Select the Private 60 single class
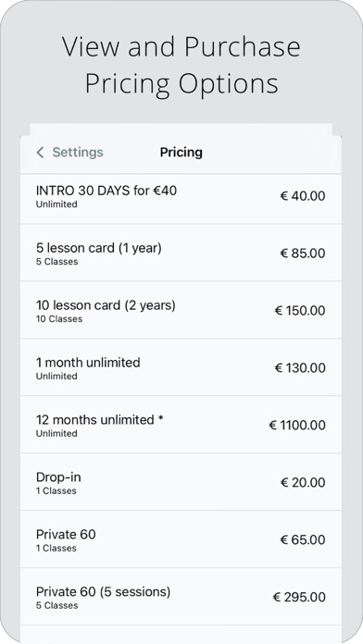Viewport: 363px width, 644px height. [x=181, y=539]
